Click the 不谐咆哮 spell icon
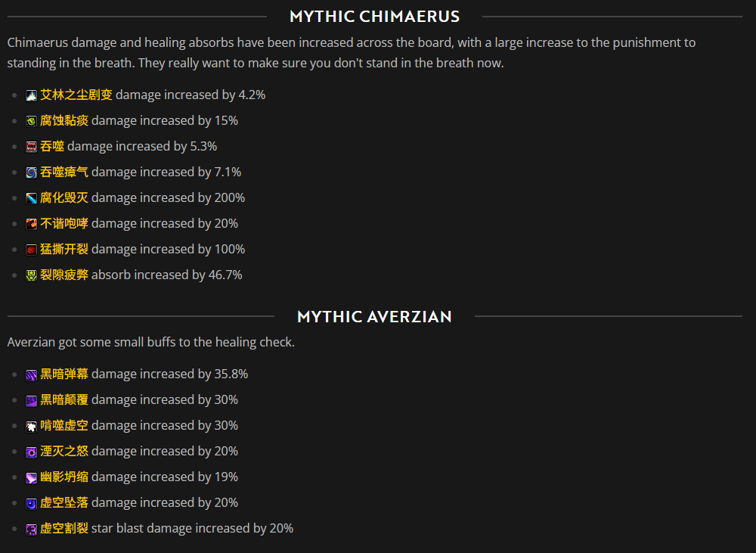 [x=31, y=224]
